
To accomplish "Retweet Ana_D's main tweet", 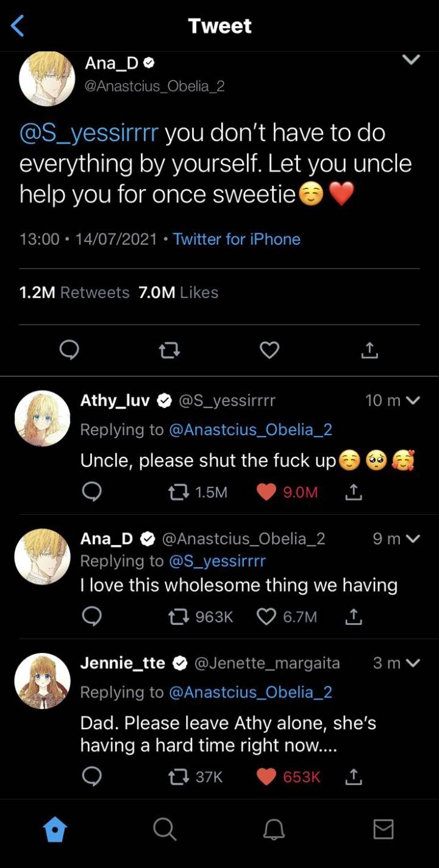I will pyautogui.click(x=169, y=350).
